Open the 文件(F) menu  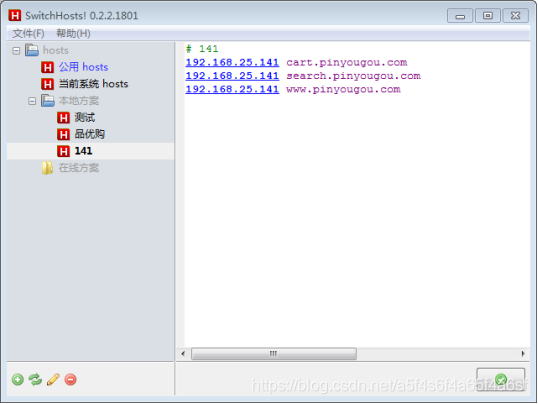point(28,33)
